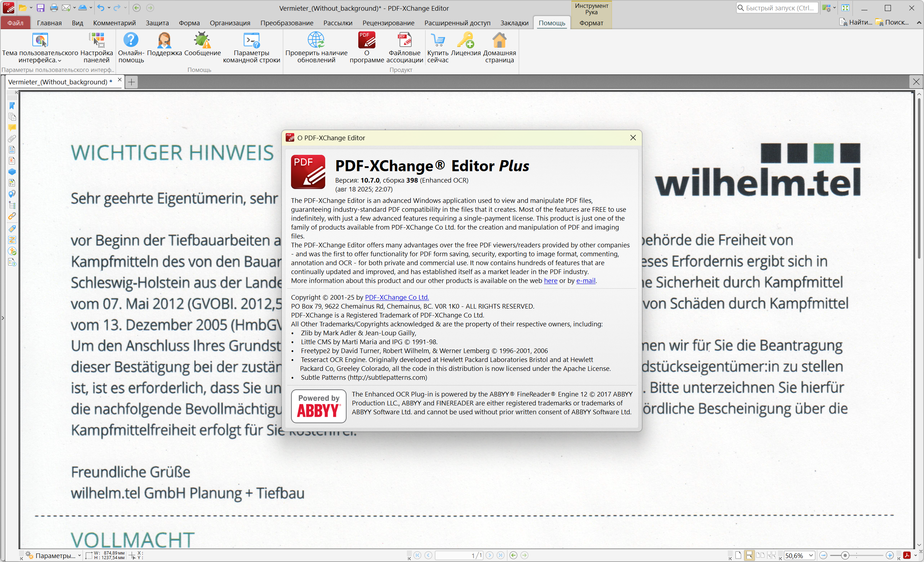924x562 pixels.
Task: Click the Scan icon in quick toolbar
Action: point(83,7)
